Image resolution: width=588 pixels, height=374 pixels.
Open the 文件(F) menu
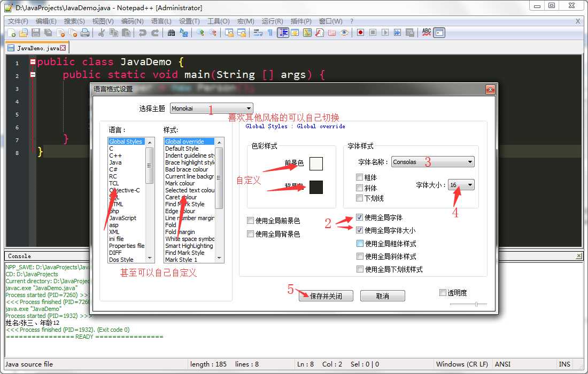[x=18, y=21]
